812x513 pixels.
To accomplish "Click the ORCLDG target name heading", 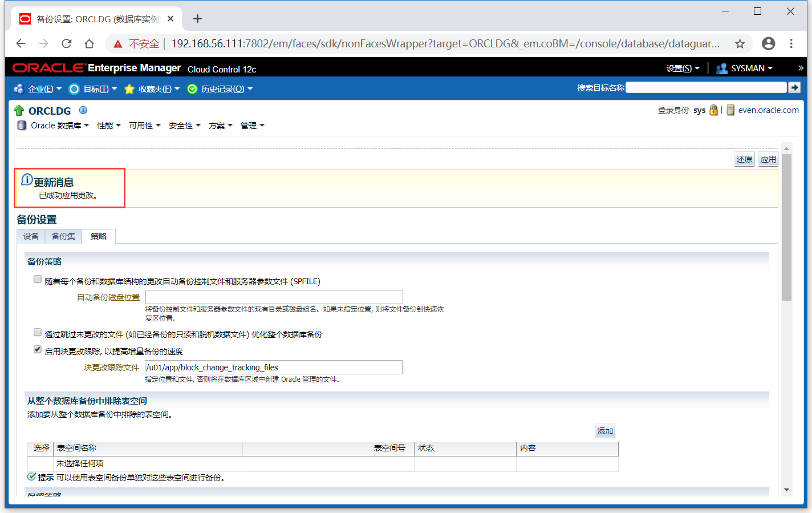I will click(x=50, y=111).
